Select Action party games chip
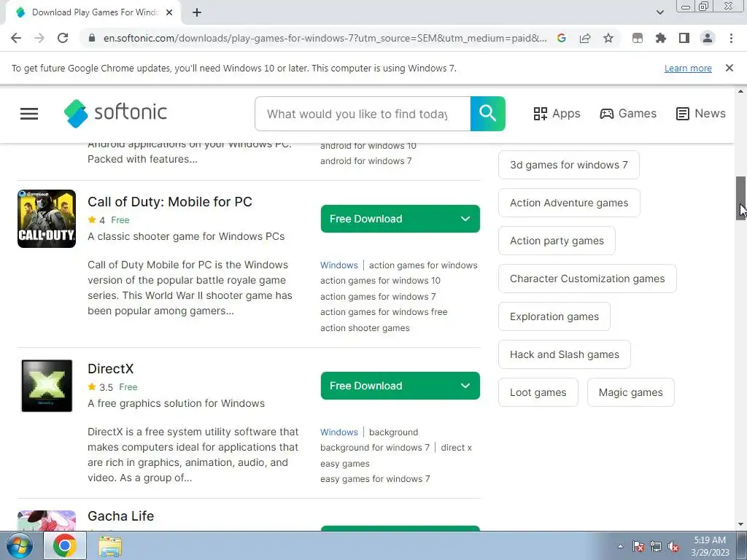This screenshot has width=747, height=560. click(x=557, y=241)
